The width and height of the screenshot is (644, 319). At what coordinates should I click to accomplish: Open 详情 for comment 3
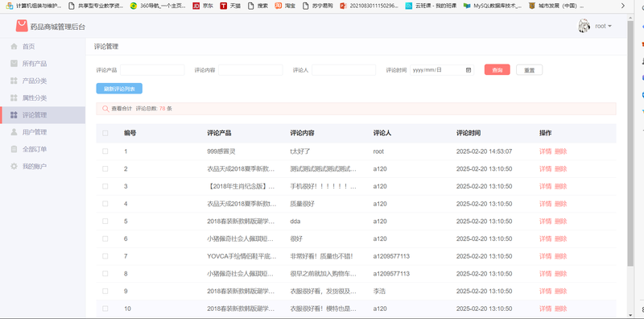[545, 186]
